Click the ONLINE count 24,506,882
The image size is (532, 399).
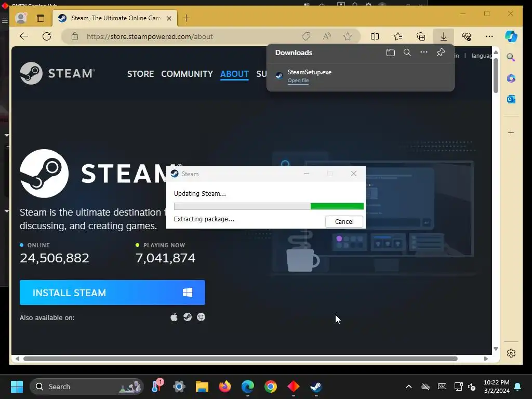pos(54,258)
